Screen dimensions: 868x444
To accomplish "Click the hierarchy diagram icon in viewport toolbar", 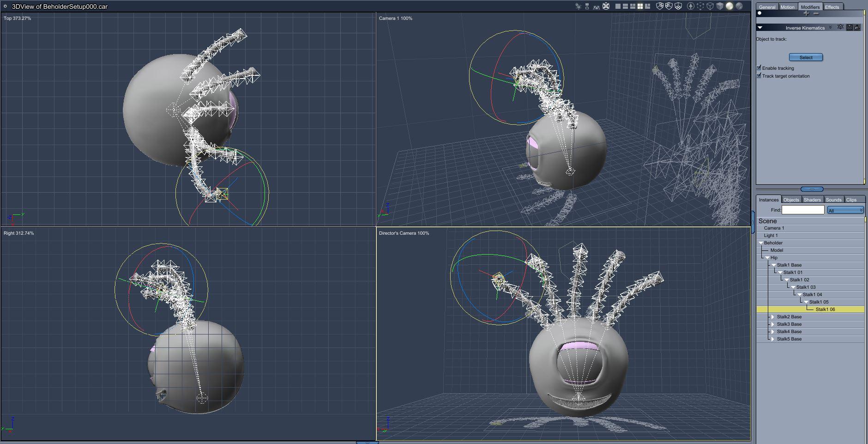I will pos(587,6).
